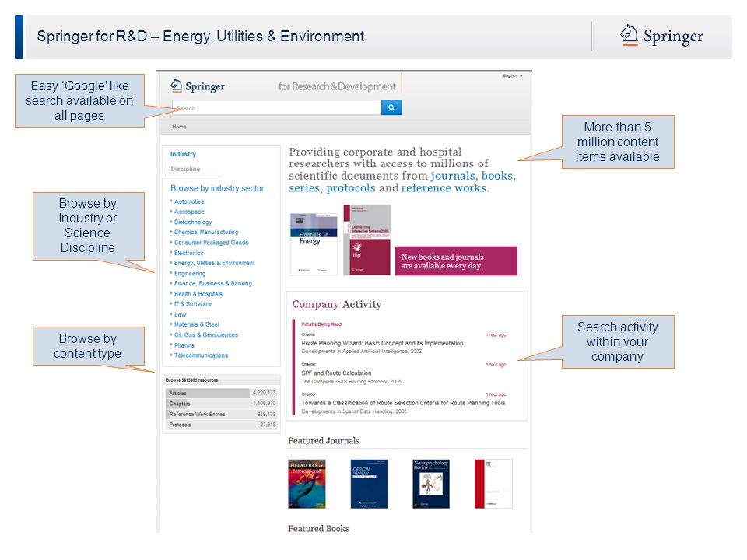Select Energy, Utilities & Environment sector
The image size is (747, 560).
coord(215,264)
